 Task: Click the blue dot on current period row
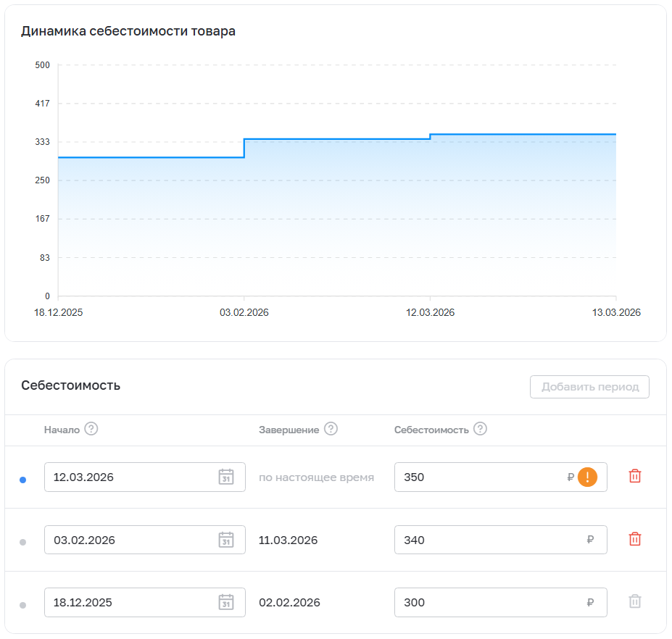[x=22, y=480]
